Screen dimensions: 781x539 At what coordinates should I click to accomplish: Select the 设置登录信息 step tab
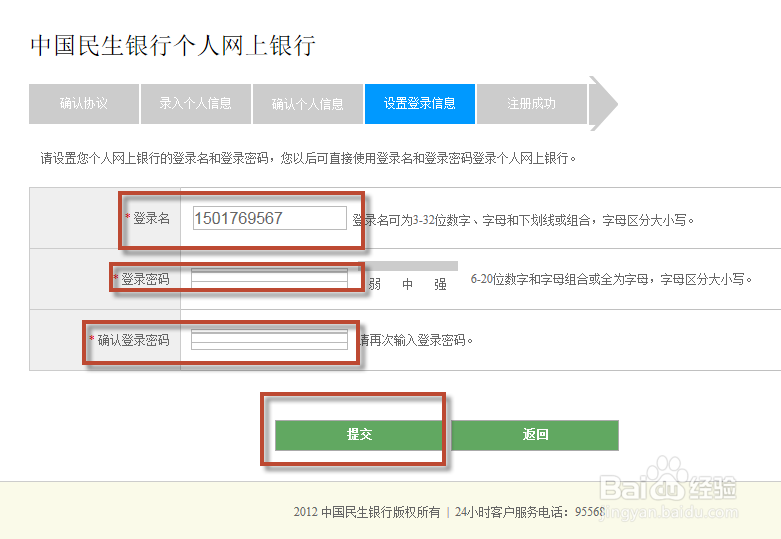tap(419, 104)
